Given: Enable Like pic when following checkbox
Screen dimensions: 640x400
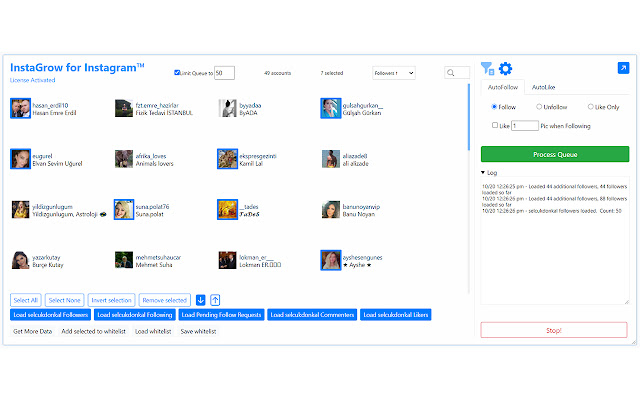Looking at the screenshot, I should (495, 125).
